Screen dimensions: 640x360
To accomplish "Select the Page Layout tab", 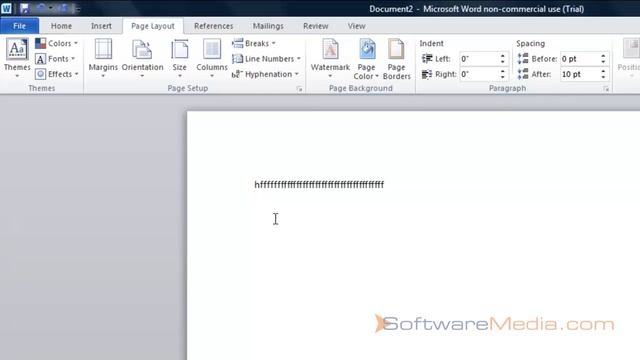I will pos(153,26).
